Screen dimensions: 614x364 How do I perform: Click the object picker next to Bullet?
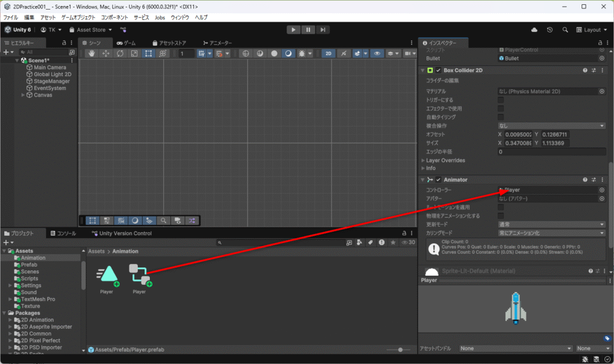point(601,59)
